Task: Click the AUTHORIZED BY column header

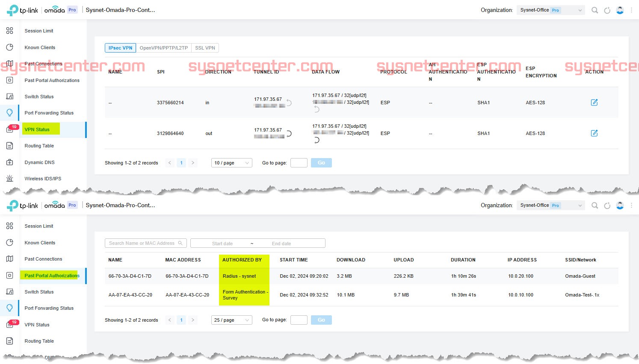Action: [242, 260]
